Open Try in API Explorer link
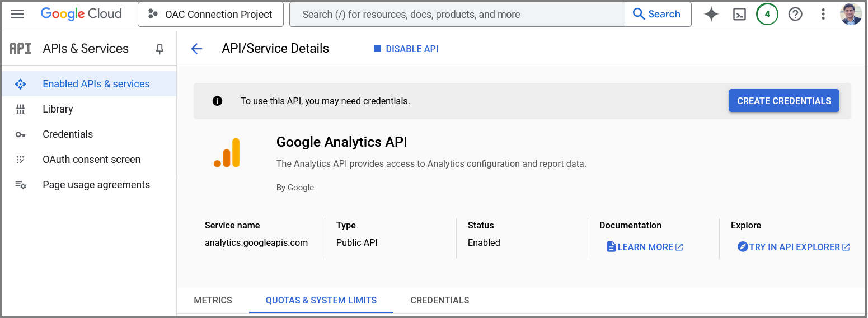Viewport: 868px width, 318px height. 794,247
